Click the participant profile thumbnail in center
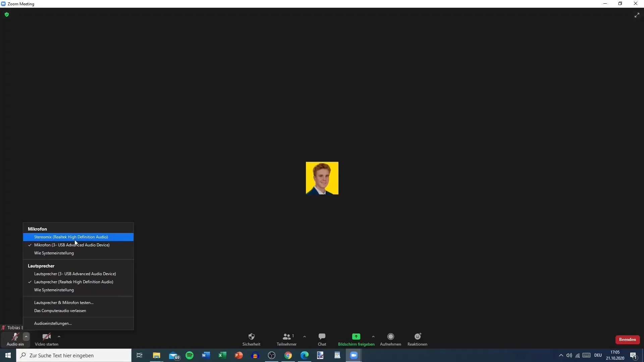644x362 pixels. click(322, 178)
